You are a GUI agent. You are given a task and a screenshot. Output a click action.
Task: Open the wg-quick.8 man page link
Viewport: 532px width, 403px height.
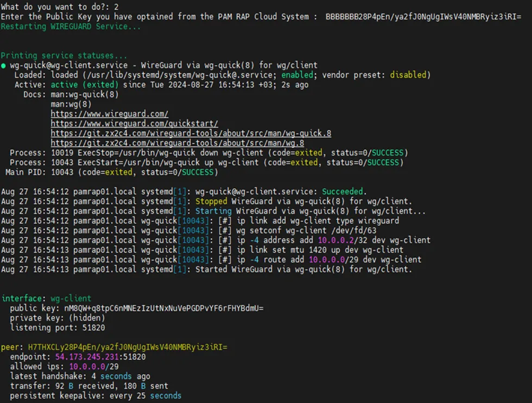191,133
